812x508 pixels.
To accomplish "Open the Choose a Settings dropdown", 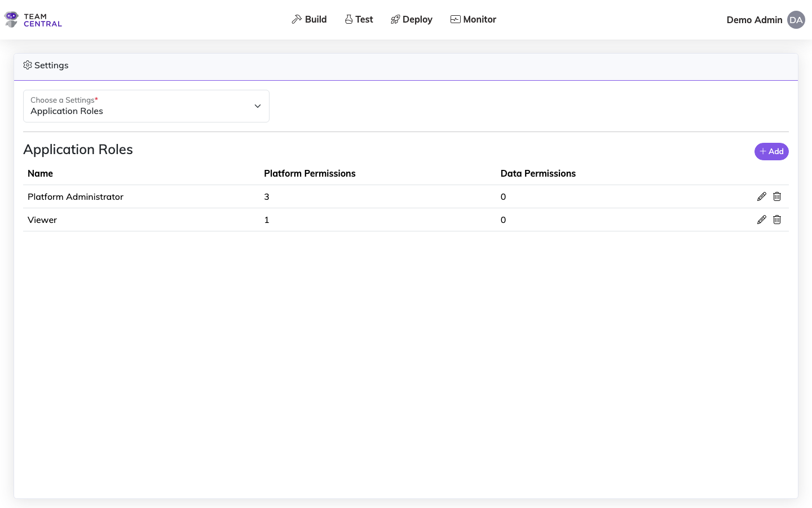I will (x=146, y=106).
